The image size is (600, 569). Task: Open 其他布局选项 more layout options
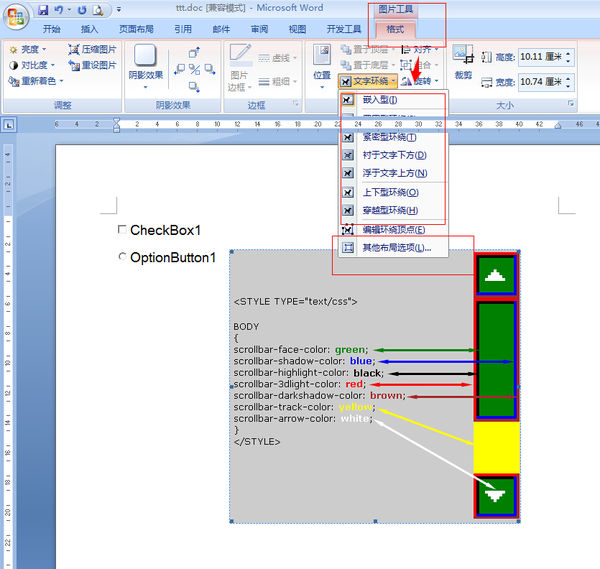(394, 248)
